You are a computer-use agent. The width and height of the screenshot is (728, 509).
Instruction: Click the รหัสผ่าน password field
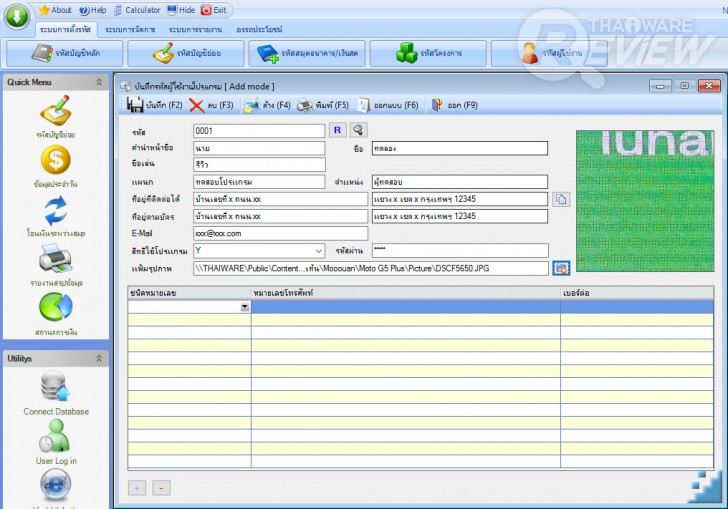pos(460,250)
